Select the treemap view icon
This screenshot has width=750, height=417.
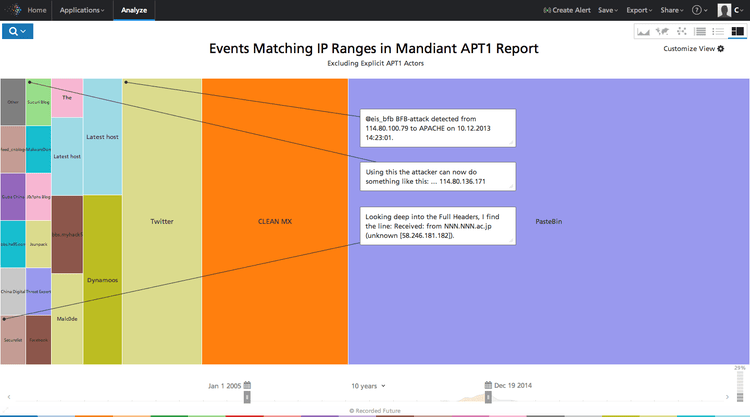click(736, 32)
